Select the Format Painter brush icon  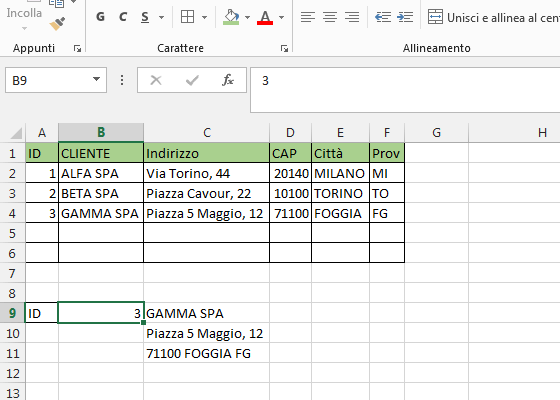pos(57,24)
